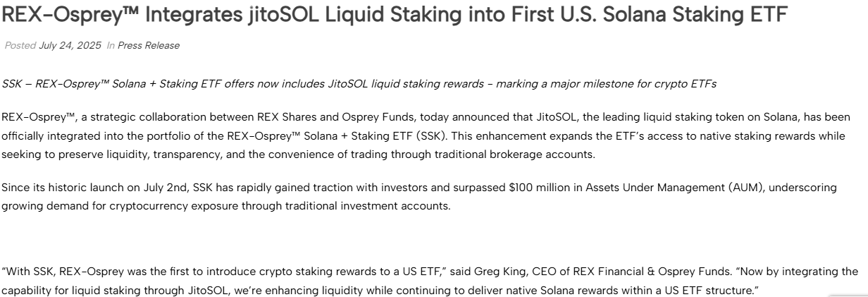Click the article headline about jitoSOL integration
The width and height of the screenshot is (868, 297).
[x=395, y=14]
